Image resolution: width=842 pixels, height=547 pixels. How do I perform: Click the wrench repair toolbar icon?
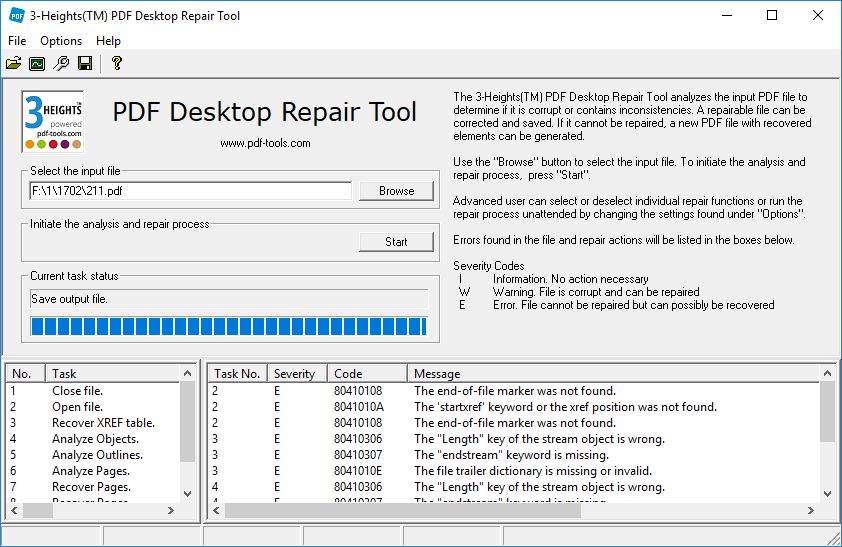coord(61,63)
